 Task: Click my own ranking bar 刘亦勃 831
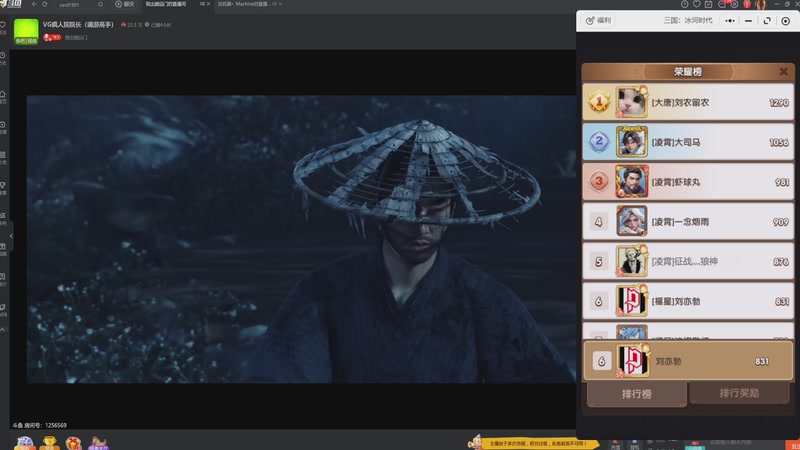(x=688, y=361)
